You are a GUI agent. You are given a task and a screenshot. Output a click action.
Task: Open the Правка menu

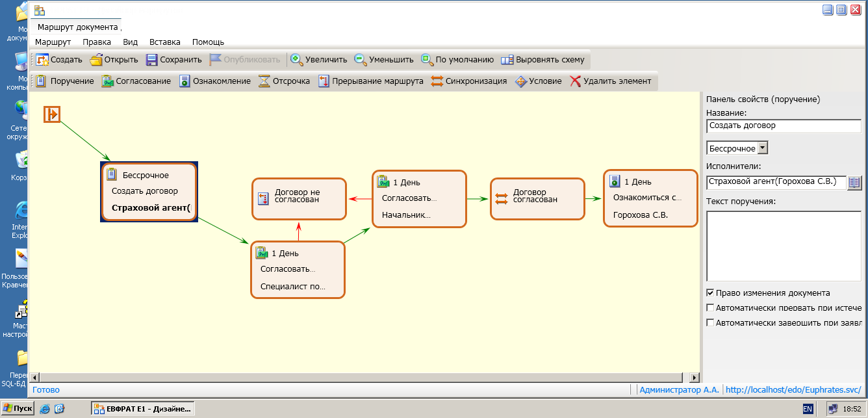coord(97,42)
